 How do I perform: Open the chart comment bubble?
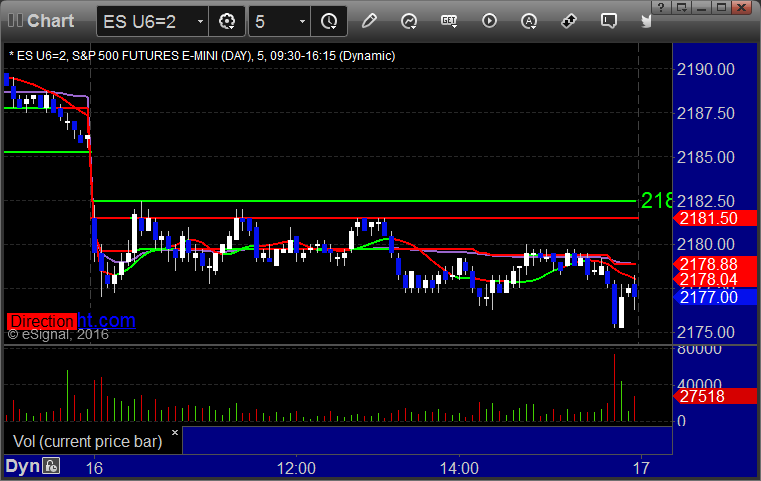click(609, 21)
